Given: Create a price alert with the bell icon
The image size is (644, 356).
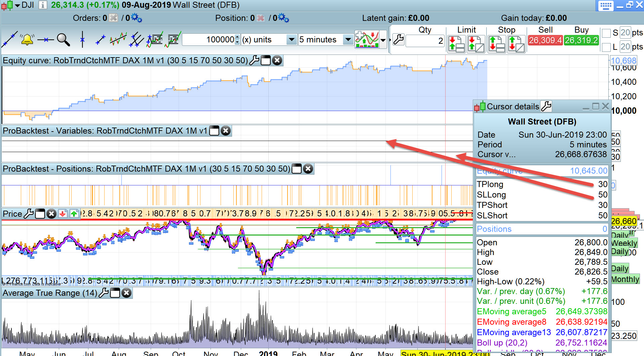Looking at the screenshot, I should (27, 40).
